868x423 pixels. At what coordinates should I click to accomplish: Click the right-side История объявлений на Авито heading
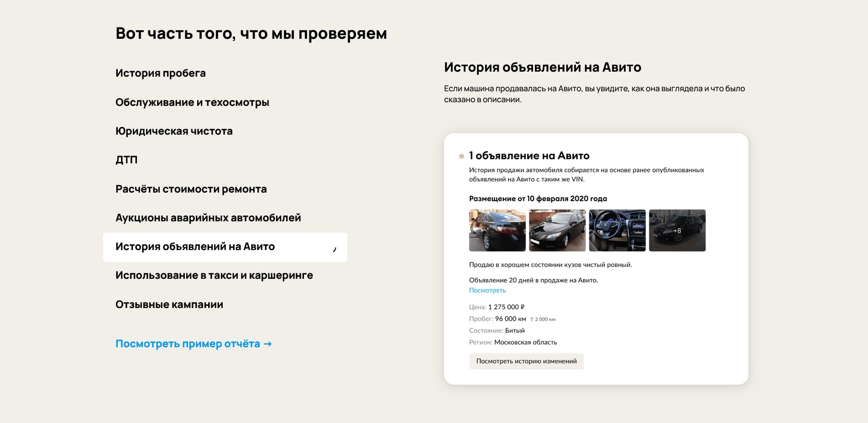(543, 67)
